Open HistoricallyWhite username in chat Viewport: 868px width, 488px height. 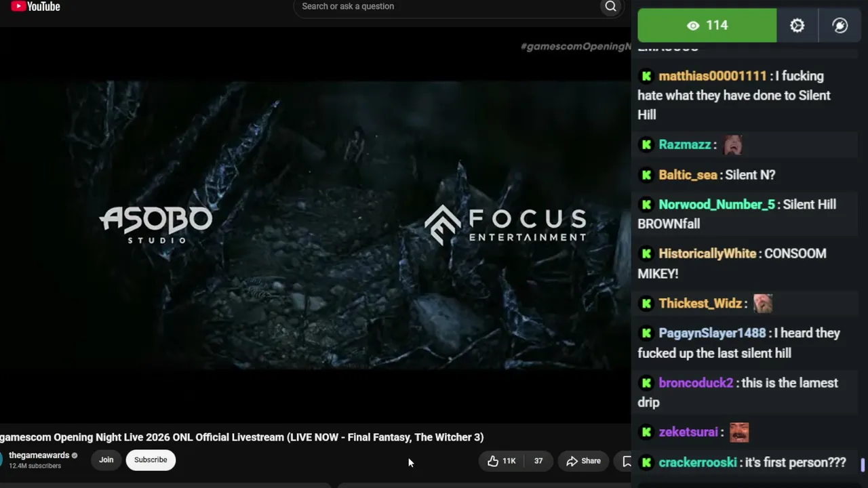(x=707, y=253)
